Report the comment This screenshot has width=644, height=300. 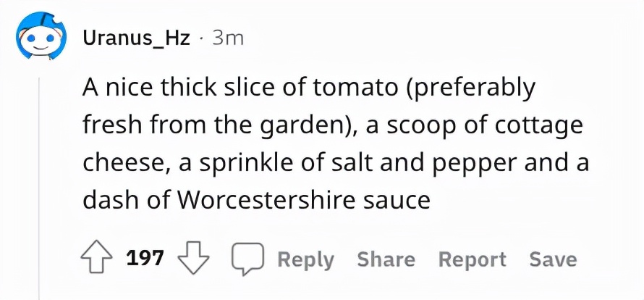472,259
